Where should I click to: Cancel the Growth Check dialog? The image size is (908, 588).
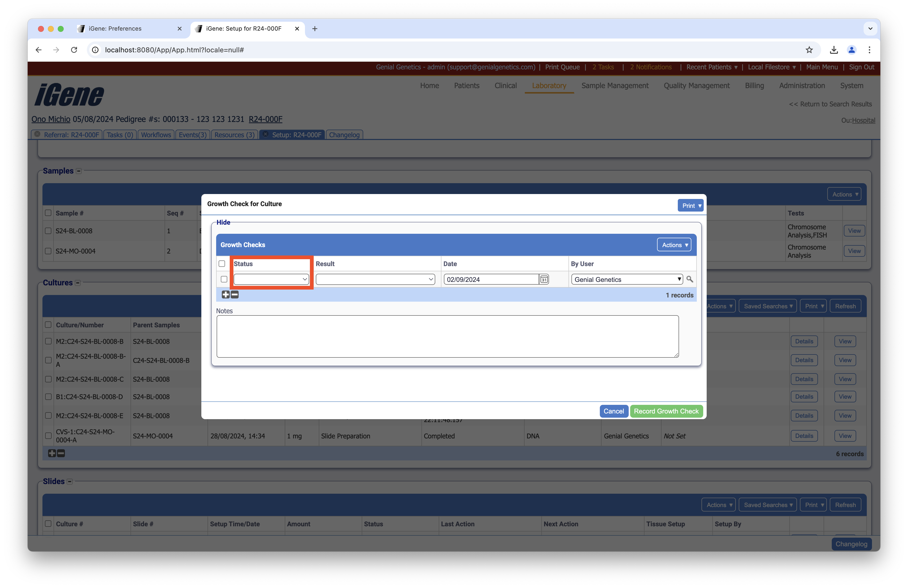[613, 411]
